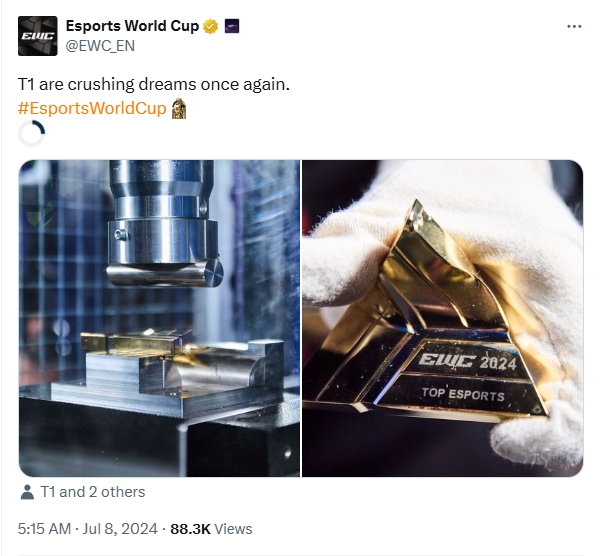Show tagged accounts T1 and 2 others
Viewport: 600px width, 556px height.
(x=93, y=492)
